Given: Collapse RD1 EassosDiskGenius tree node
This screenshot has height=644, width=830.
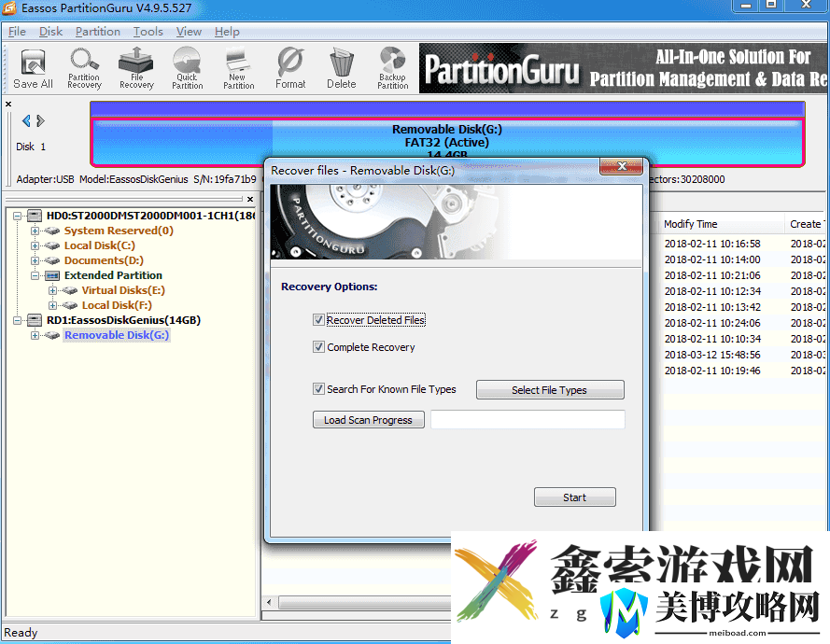Looking at the screenshot, I should pyautogui.click(x=17, y=320).
